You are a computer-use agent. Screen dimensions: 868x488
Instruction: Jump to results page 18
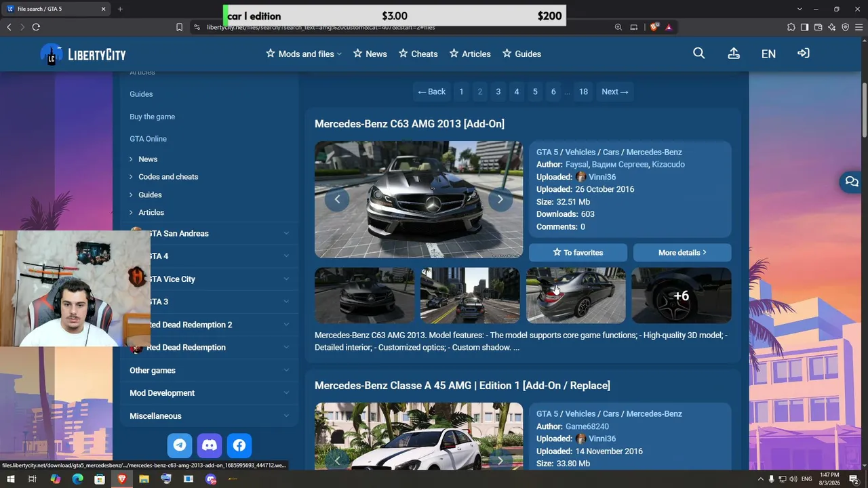583,91
